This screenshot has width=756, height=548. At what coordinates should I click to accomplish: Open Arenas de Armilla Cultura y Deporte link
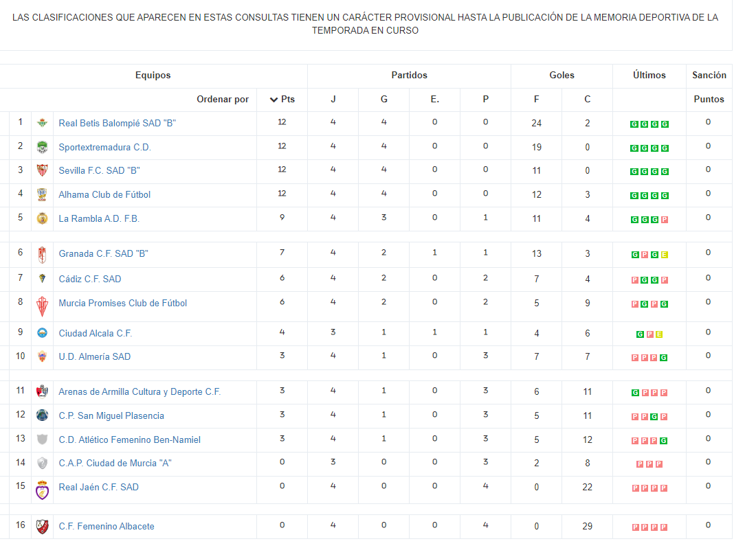(x=140, y=392)
